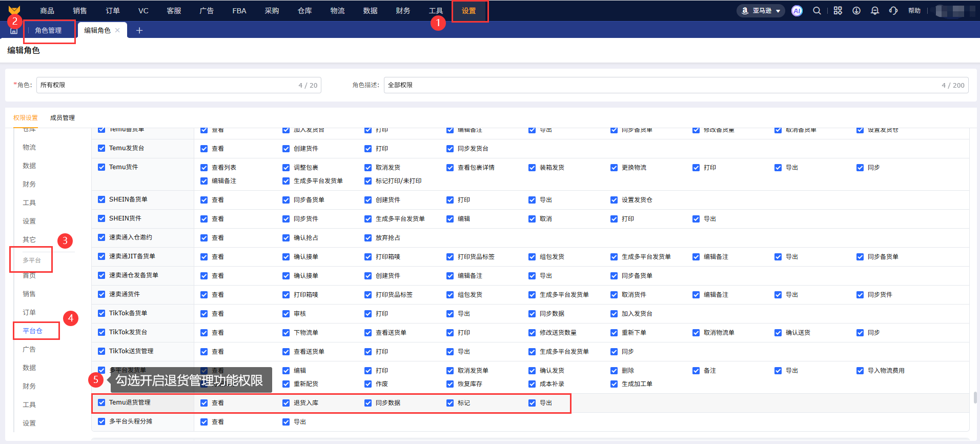This screenshot has height=444, width=980.
Task: Uncheck the 确认送货 permission
Action: [x=778, y=333]
